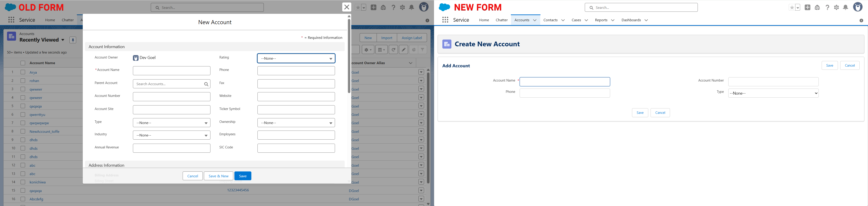
Task: Click the Assign Label button
Action: [x=412, y=38]
